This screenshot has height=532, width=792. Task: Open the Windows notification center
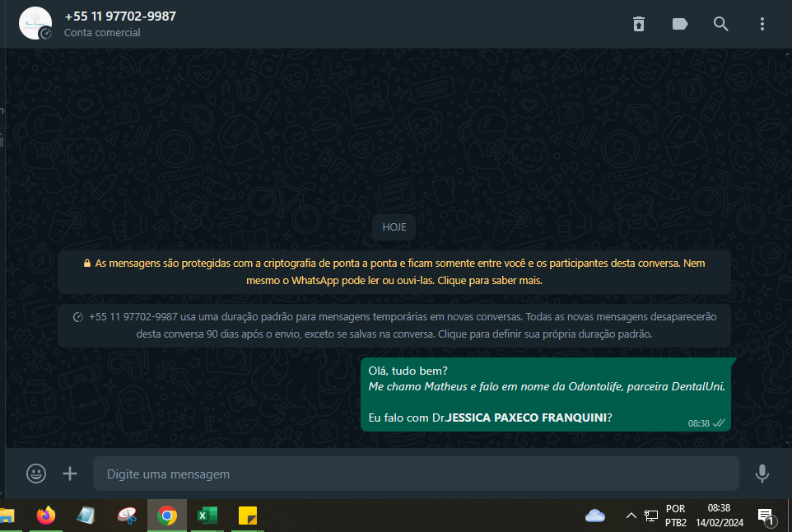766,516
